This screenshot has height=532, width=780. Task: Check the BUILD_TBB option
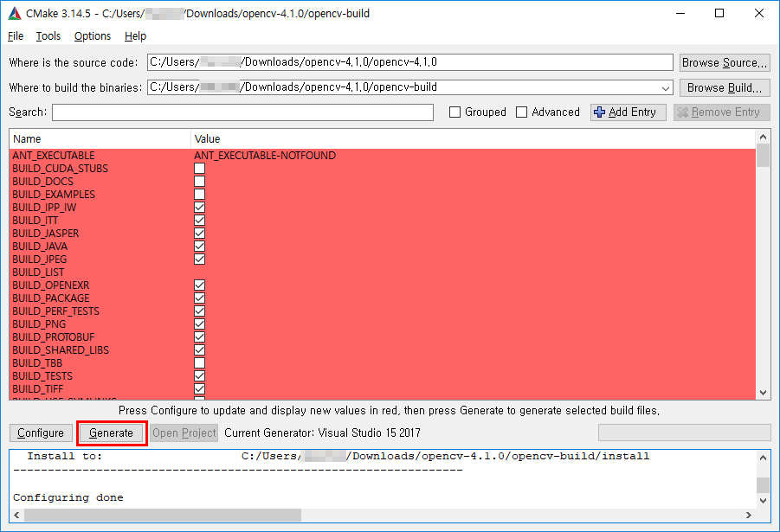(199, 363)
